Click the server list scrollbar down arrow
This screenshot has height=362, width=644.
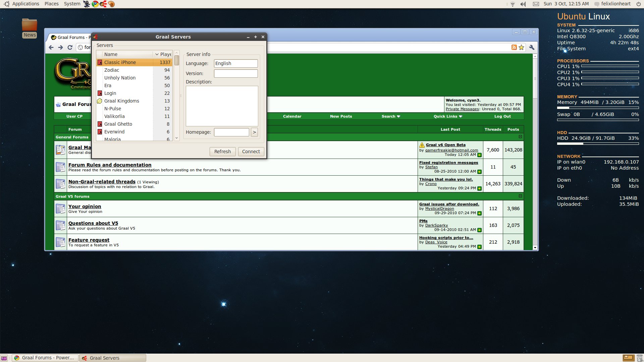pyautogui.click(x=177, y=138)
